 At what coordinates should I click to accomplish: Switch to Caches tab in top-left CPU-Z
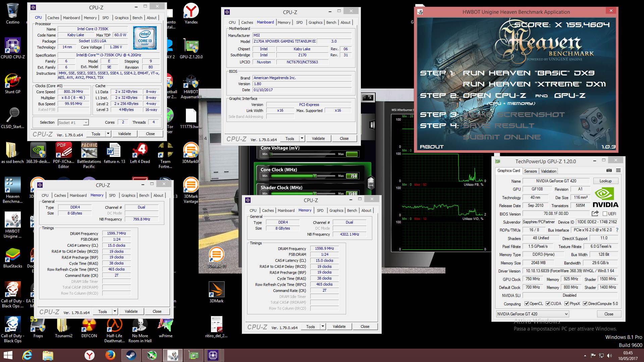click(53, 18)
